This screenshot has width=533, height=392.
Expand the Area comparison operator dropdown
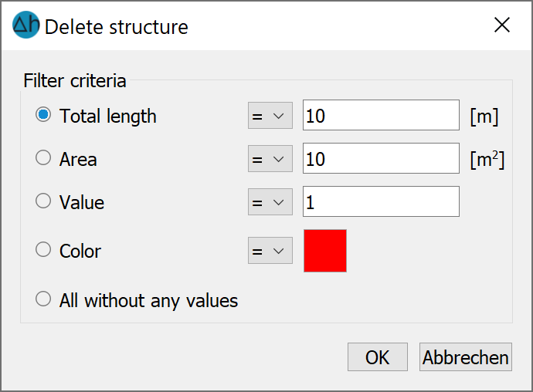(270, 159)
